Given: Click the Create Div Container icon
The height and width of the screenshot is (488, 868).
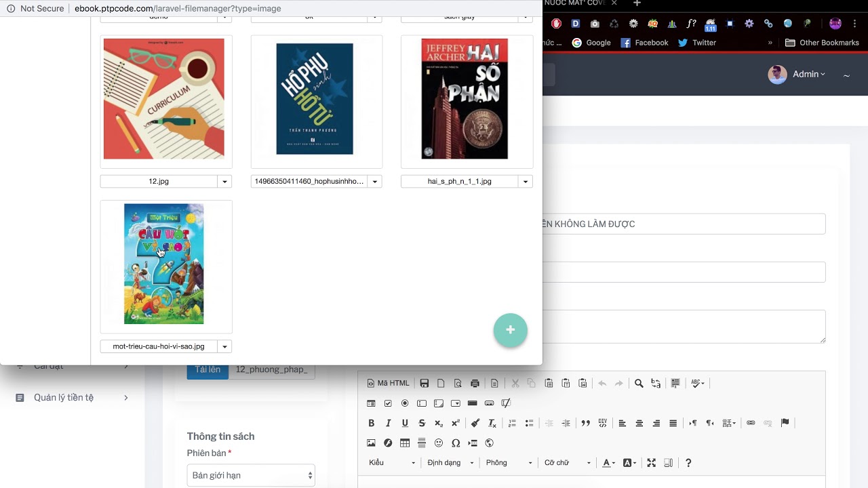Looking at the screenshot, I should 603,423.
